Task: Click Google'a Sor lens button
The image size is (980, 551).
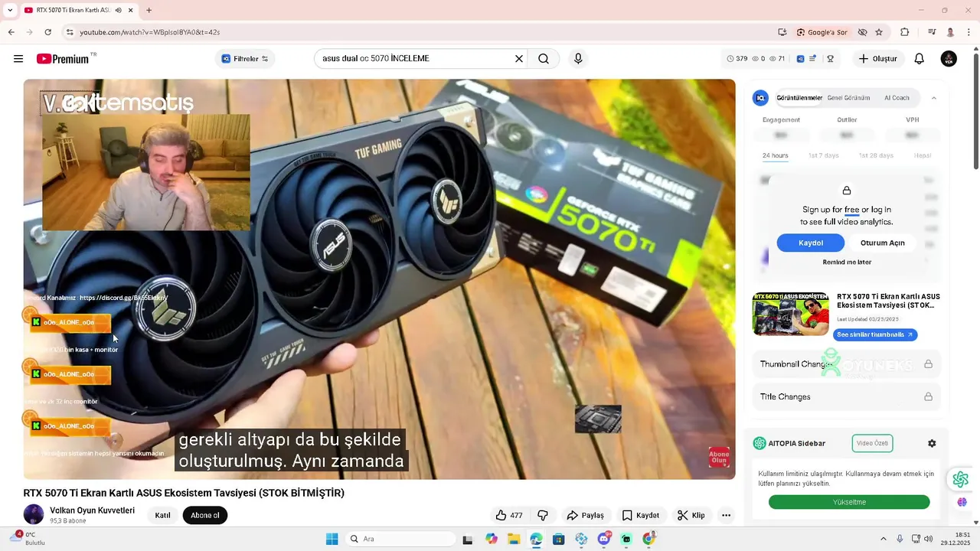Action: click(822, 32)
